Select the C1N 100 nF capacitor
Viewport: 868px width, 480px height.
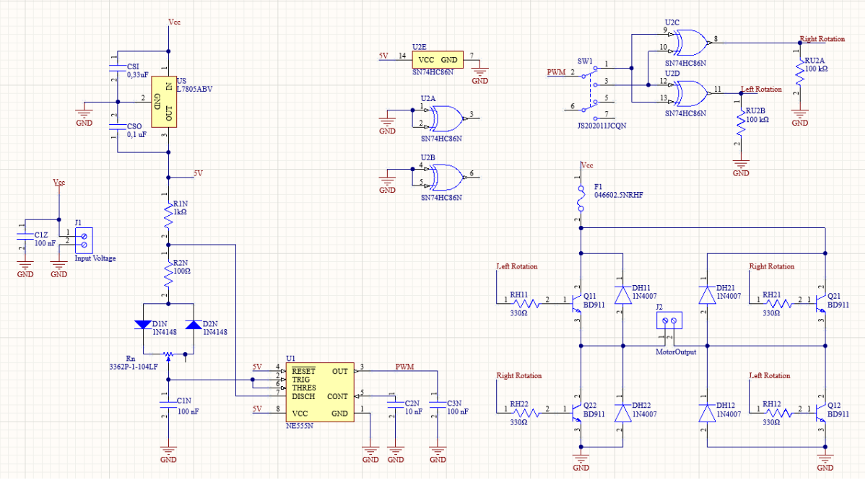pyautogui.click(x=168, y=406)
